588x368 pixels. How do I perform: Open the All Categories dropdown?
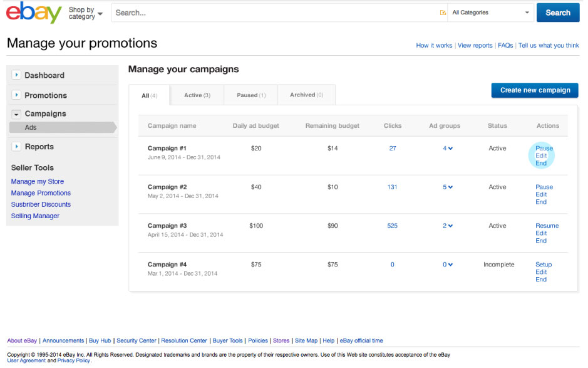(x=490, y=13)
